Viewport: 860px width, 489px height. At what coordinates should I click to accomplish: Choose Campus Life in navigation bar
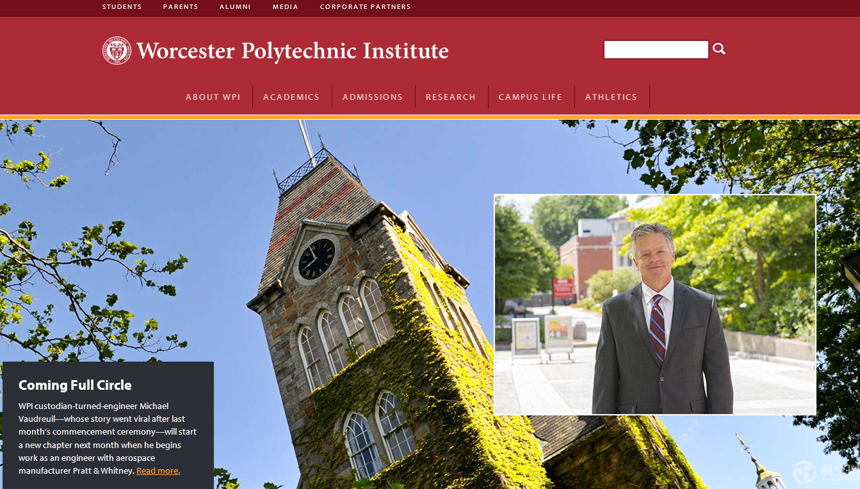tap(530, 97)
